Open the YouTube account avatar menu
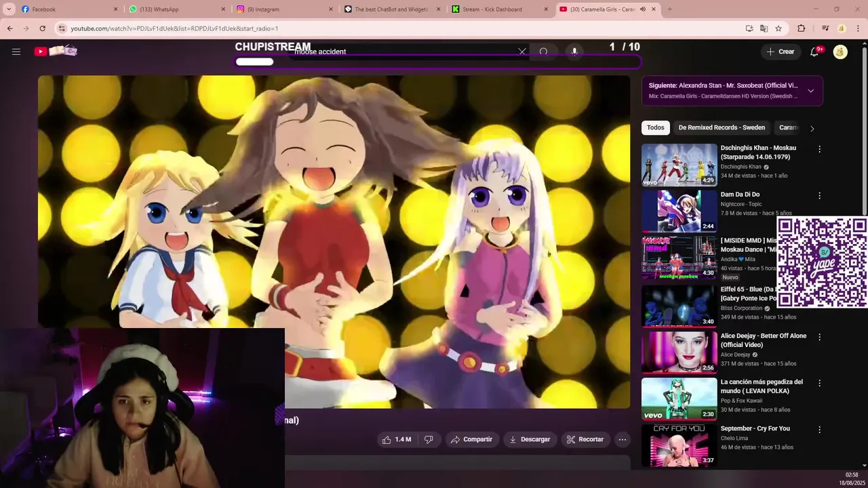868x488 pixels. pos(840,52)
